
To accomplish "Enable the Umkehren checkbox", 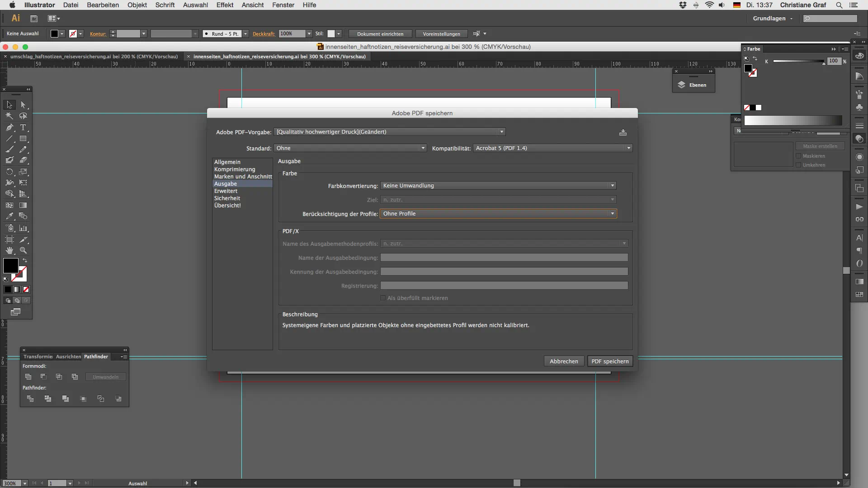I will pyautogui.click(x=798, y=165).
